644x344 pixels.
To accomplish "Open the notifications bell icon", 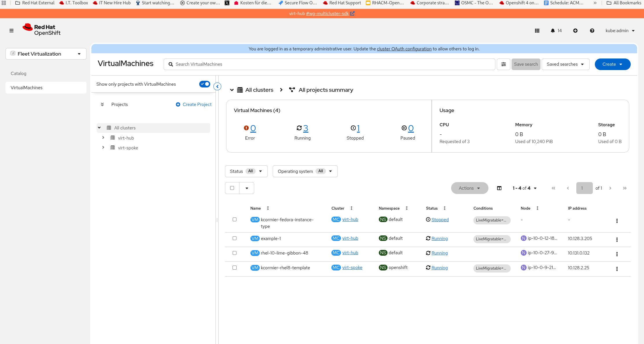I will click(x=553, y=31).
